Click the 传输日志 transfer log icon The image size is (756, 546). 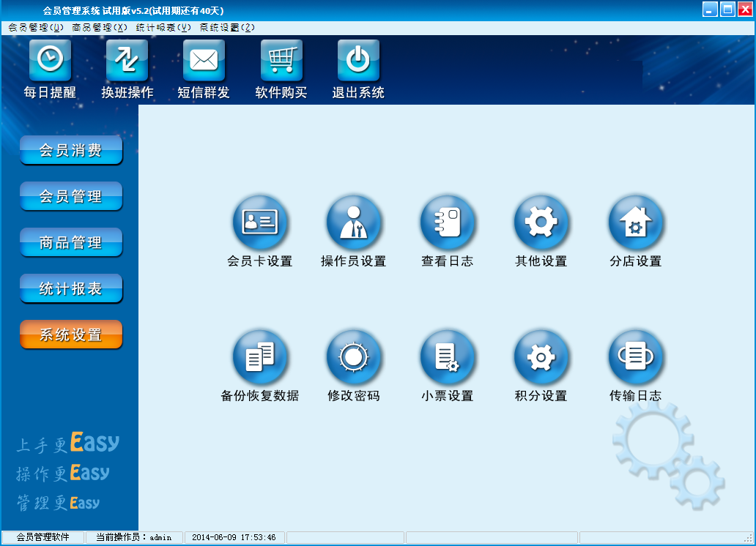636,358
